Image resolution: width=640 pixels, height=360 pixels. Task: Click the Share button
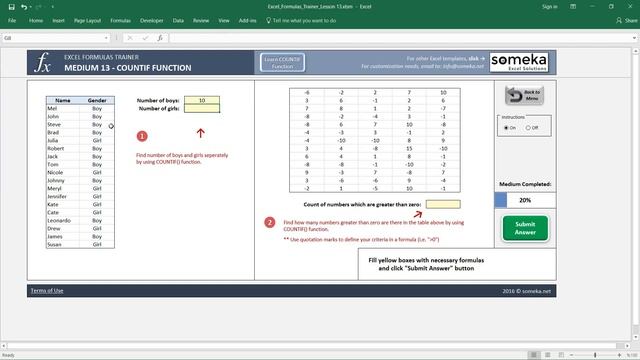(627, 20)
